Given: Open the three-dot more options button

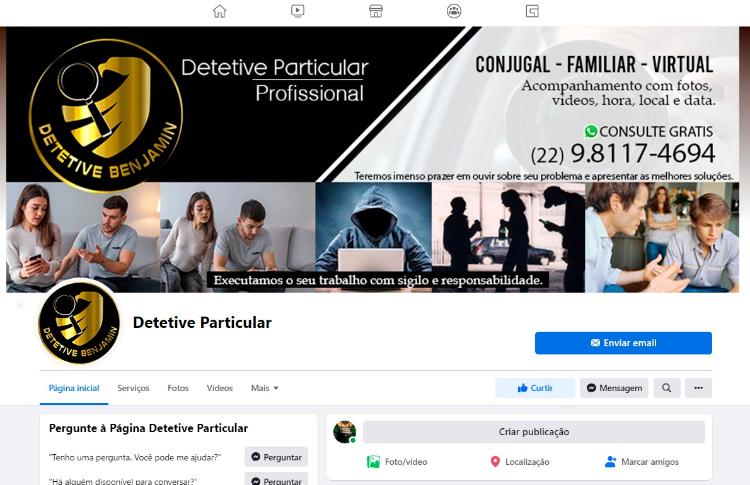Looking at the screenshot, I should click(698, 388).
